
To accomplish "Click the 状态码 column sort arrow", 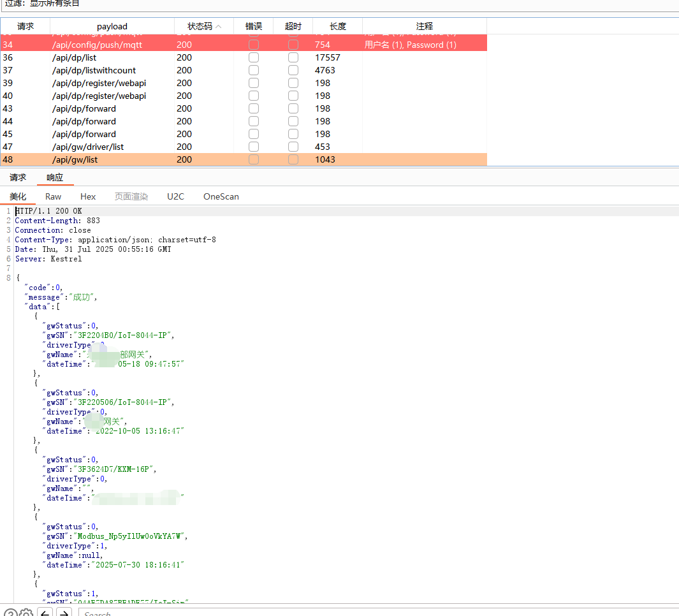I will [x=219, y=26].
